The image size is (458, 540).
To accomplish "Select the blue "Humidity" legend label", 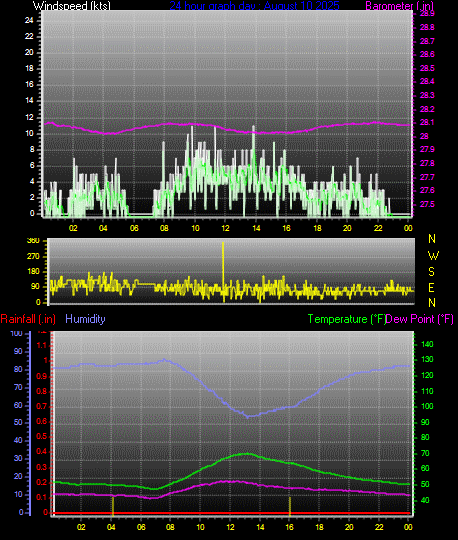I will coord(85,319).
